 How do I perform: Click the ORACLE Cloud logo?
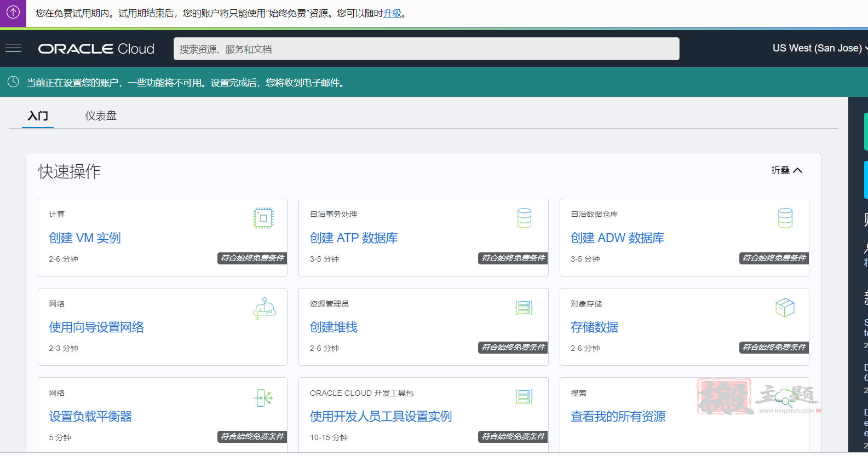tap(96, 49)
